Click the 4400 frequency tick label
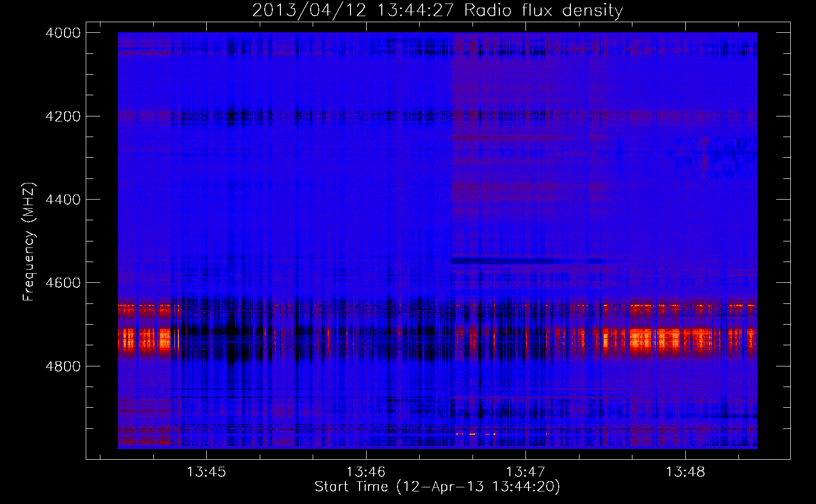The width and height of the screenshot is (816, 504). coord(63,200)
